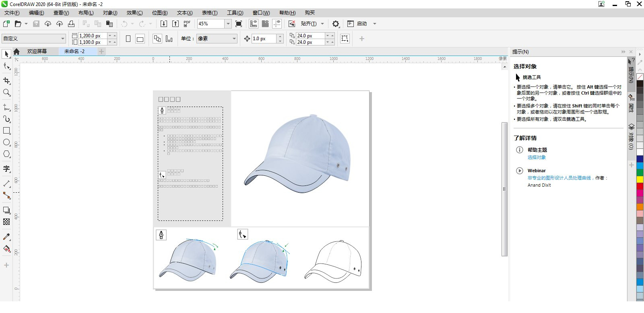
Task: Expand the Open button dropdown arrow
Action: click(x=26, y=24)
